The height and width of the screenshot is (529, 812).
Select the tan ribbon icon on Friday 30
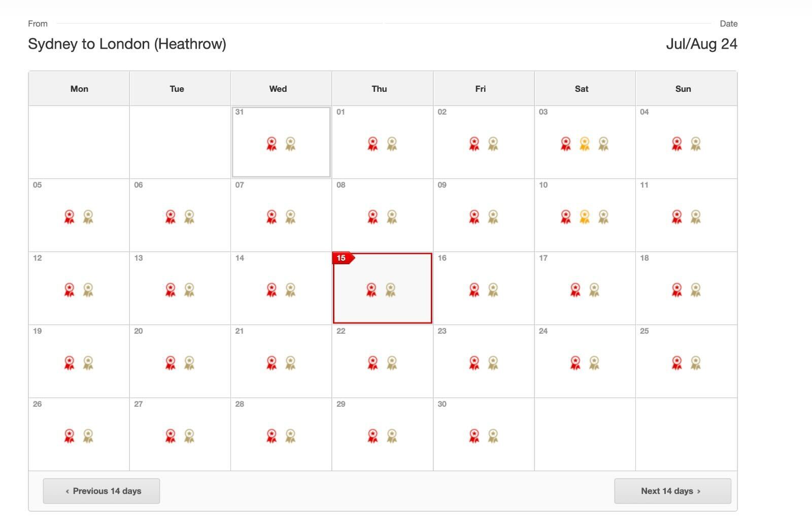coord(493,436)
